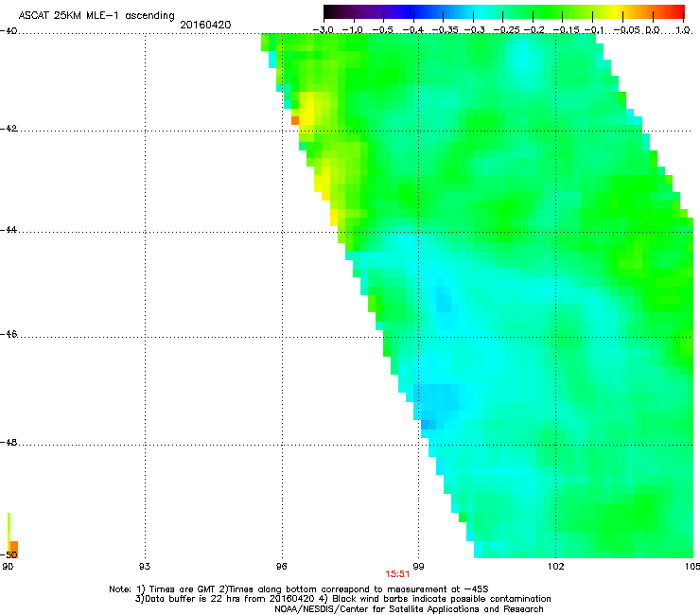This screenshot has width=700, height=615.
Task: Click the 96 longitude label
Action: [x=282, y=567]
